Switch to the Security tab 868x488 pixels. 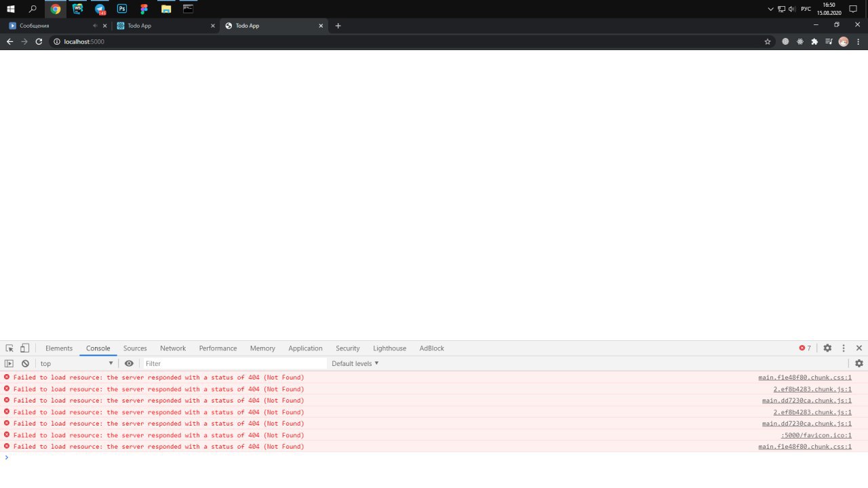pos(348,348)
